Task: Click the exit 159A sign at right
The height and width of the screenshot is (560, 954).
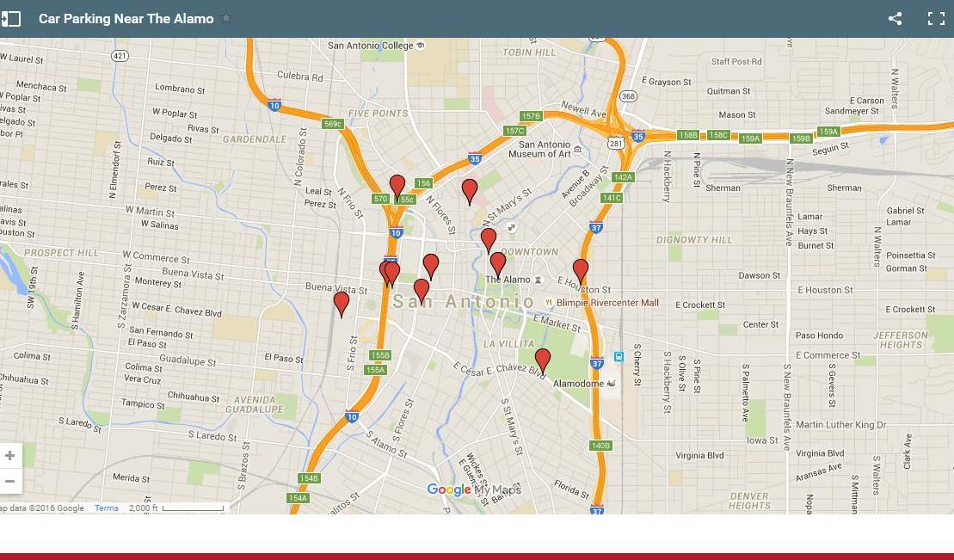Action: [x=828, y=132]
